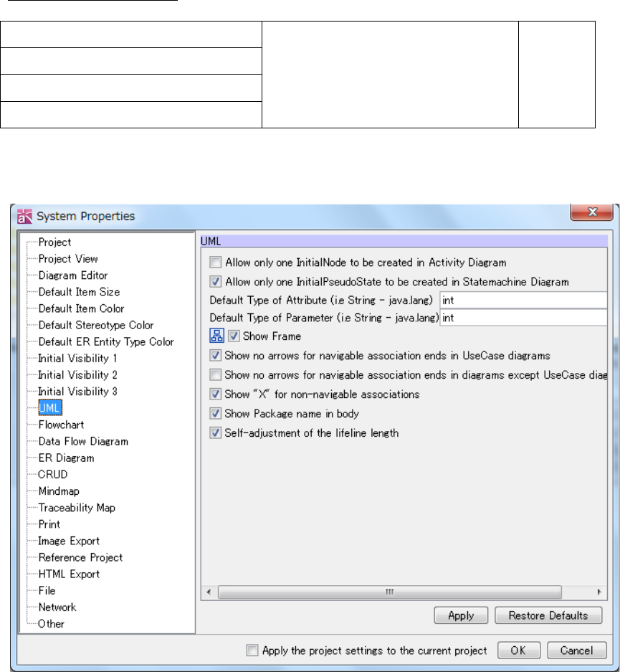This screenshot has width=620, height=672.
Task: Click the Default Type of Parameter field
Action: tap(523, 318)
